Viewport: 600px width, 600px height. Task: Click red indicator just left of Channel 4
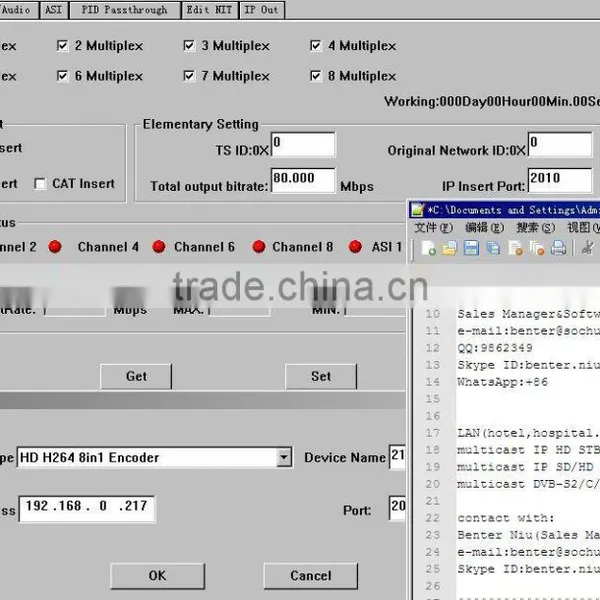pos(55,247)
